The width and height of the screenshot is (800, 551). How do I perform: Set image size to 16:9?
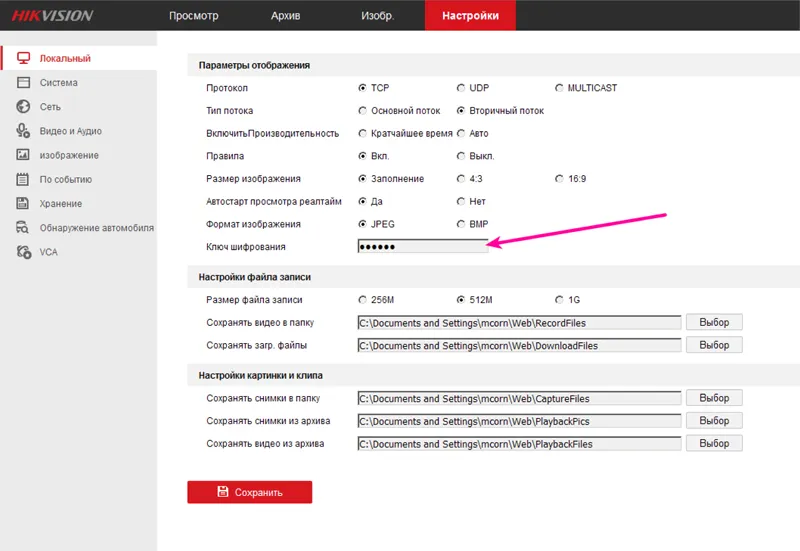click(x=559, y=179)
